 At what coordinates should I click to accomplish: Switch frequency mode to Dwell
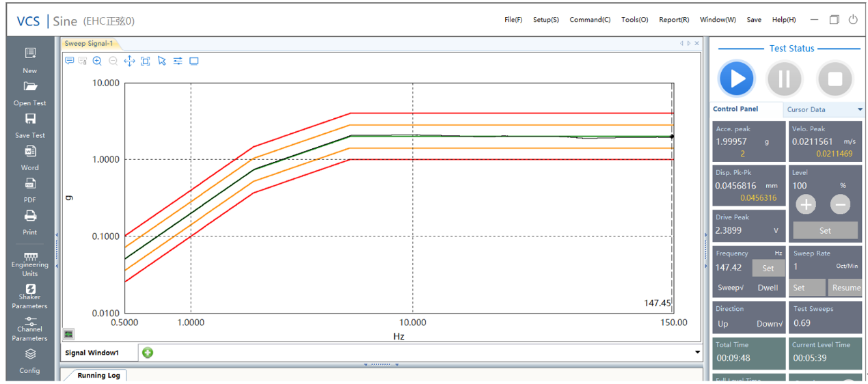click(768, 288)
